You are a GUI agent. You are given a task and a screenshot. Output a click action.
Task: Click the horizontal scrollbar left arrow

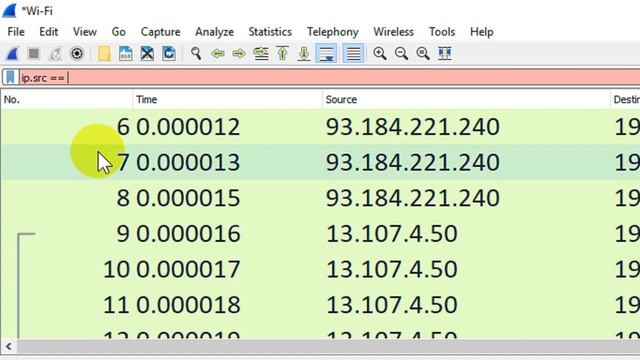(9, 347)
